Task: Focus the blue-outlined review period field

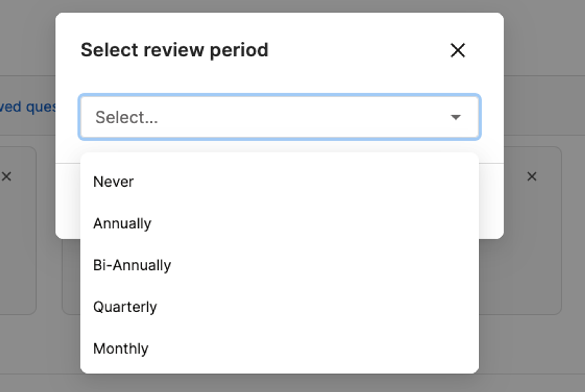Action: click(280, 117)
